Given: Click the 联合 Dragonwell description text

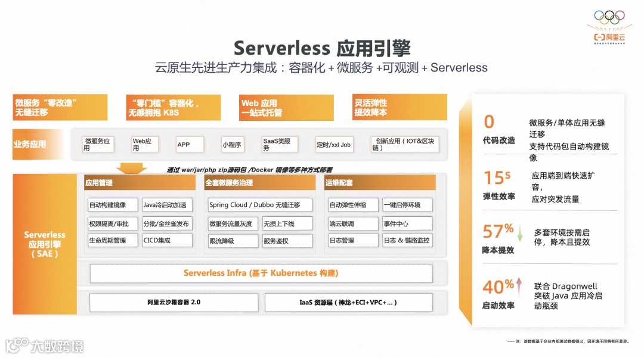Looking at the screenshot, I should coord(568,295).
